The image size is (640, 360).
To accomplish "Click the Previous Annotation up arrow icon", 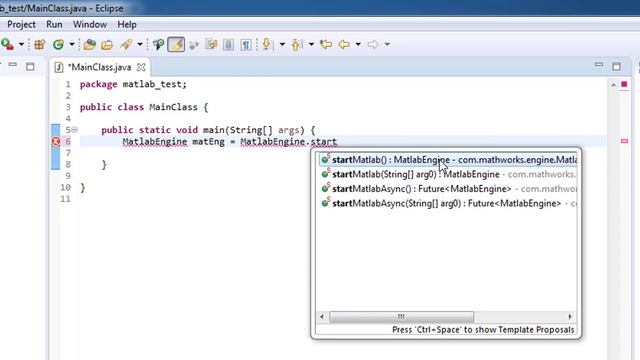I will click(296, 44).
